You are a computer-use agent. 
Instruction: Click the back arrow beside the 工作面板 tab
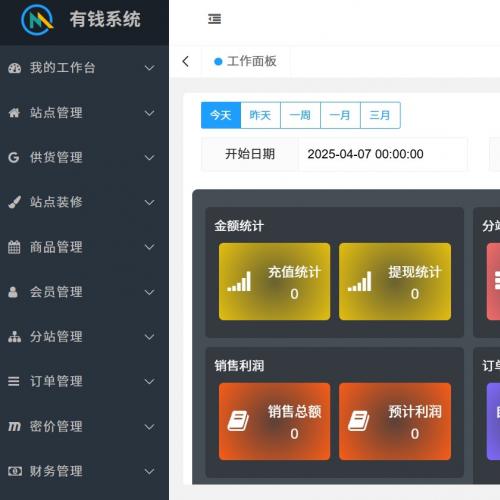186,61
